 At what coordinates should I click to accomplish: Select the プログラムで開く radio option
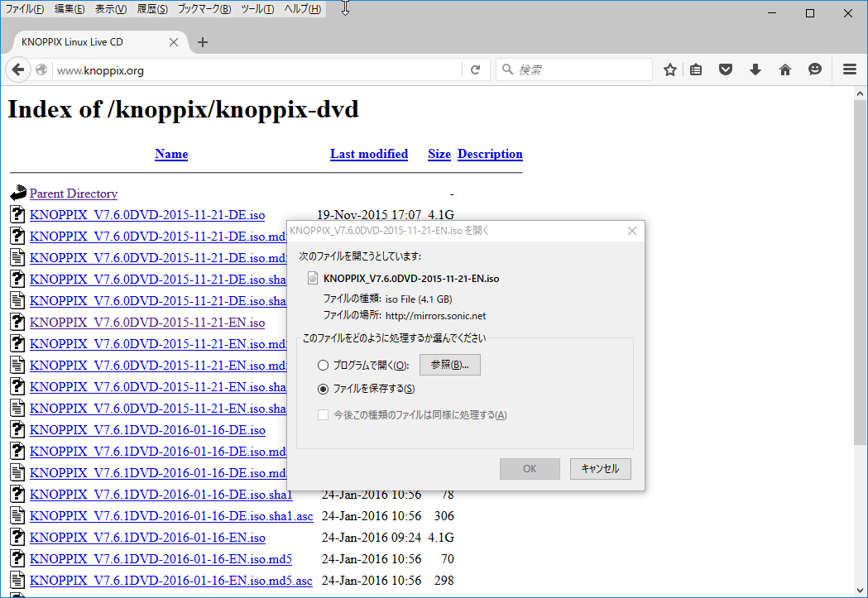point(323,365)
